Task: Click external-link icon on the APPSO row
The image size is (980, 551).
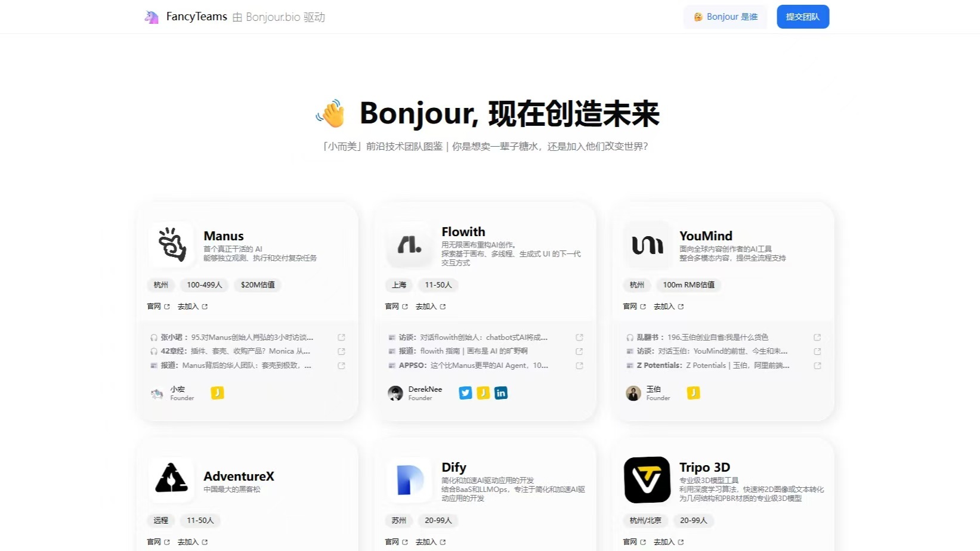Action: point(579,366)
